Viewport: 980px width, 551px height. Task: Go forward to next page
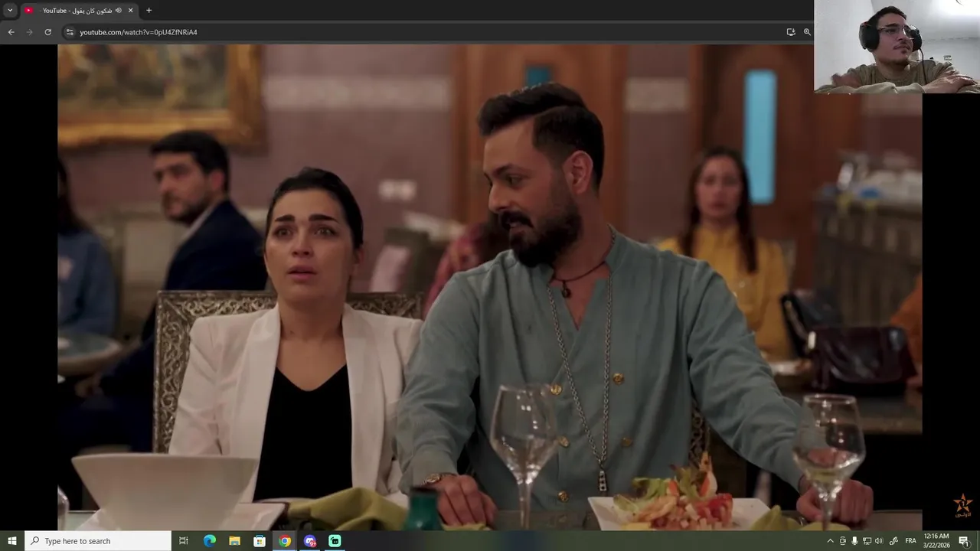(29, 32)
